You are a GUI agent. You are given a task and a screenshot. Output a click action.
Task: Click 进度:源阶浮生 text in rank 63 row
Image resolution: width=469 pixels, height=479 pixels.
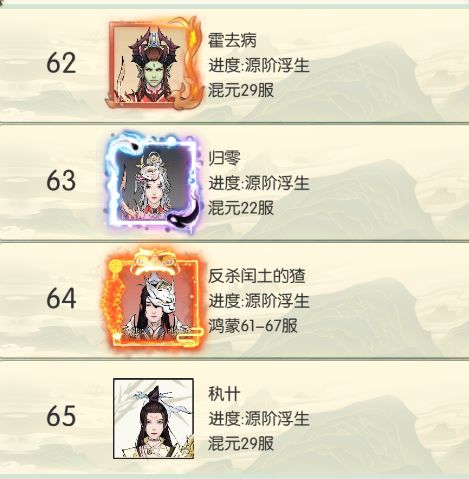[x=259, y=183]
